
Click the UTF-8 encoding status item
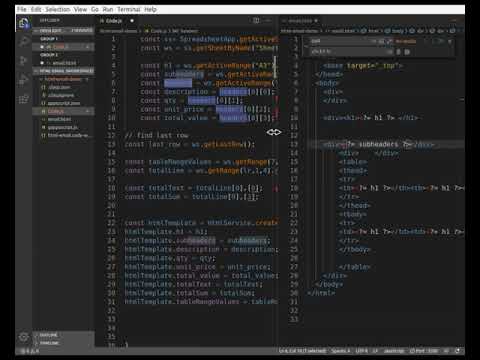coord(361,351)
